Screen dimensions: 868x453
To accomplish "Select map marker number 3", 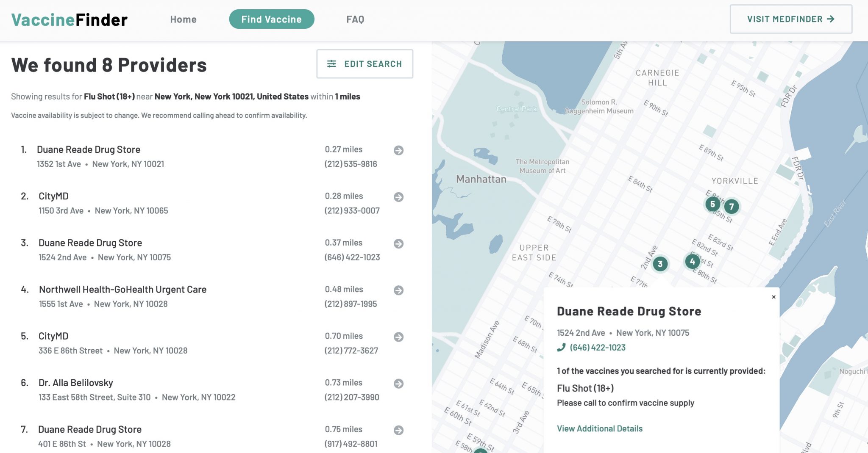I will coord(660,264).
